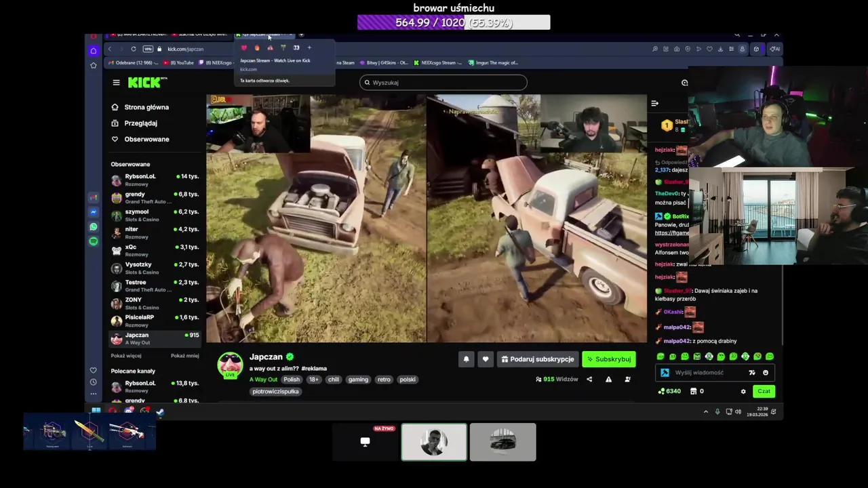Expand list with Pokaż więcej
Screen dimensions: 868x488
[x=126, y=356]
